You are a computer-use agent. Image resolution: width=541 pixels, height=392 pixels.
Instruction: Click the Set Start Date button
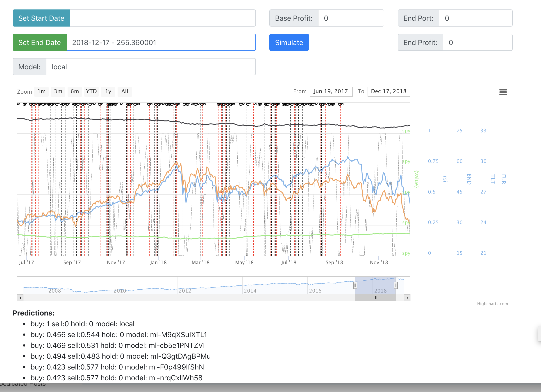pos(41,18)
